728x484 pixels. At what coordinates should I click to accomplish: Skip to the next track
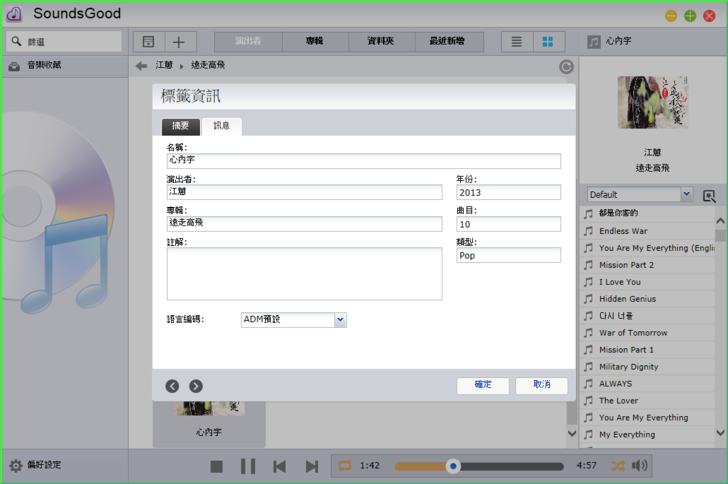point(312,466)
